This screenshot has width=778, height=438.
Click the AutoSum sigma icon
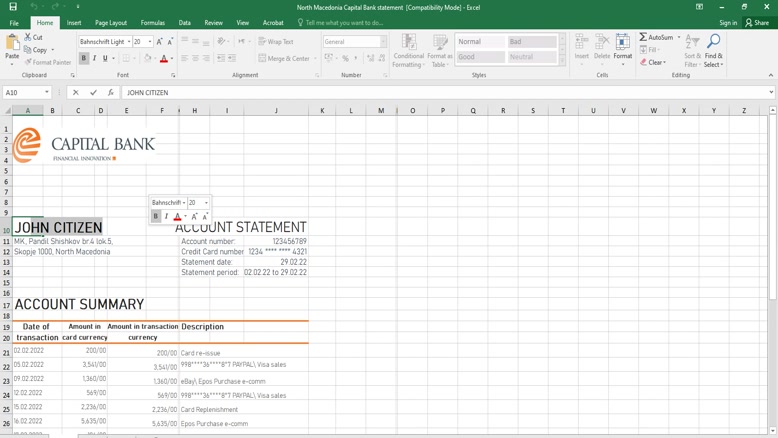(644, 37)
